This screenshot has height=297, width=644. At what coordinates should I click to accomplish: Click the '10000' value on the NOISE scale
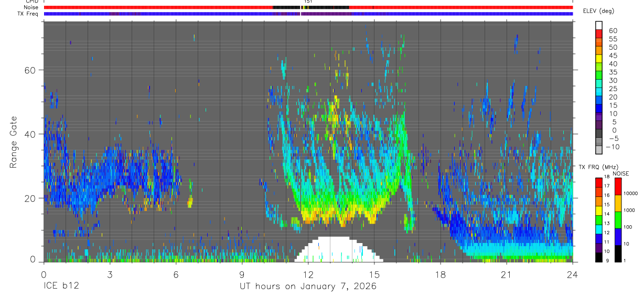[631, 193]
